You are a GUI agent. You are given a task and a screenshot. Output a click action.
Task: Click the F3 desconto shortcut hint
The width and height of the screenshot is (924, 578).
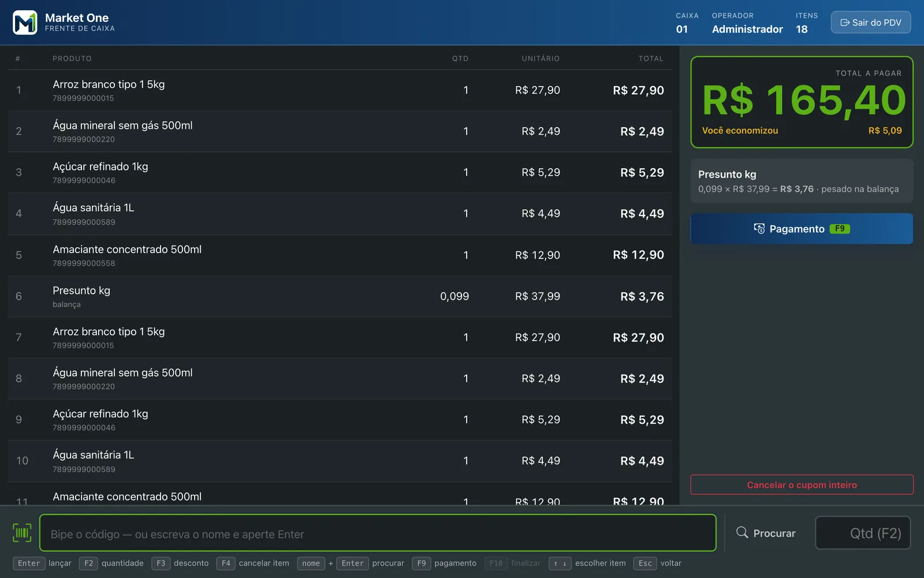tap(180, 563)
